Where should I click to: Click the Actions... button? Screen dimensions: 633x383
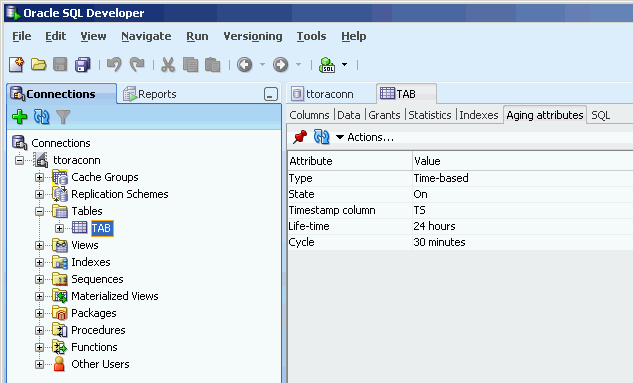(365, 137)
